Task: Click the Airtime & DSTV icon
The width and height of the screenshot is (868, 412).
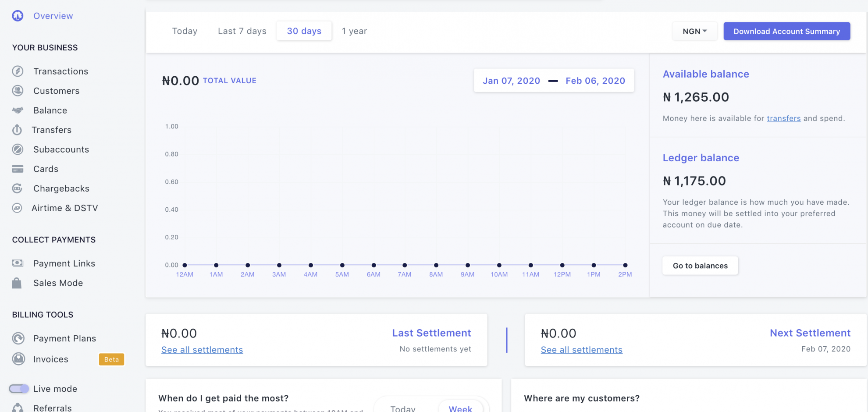Action: pos(17,208)
